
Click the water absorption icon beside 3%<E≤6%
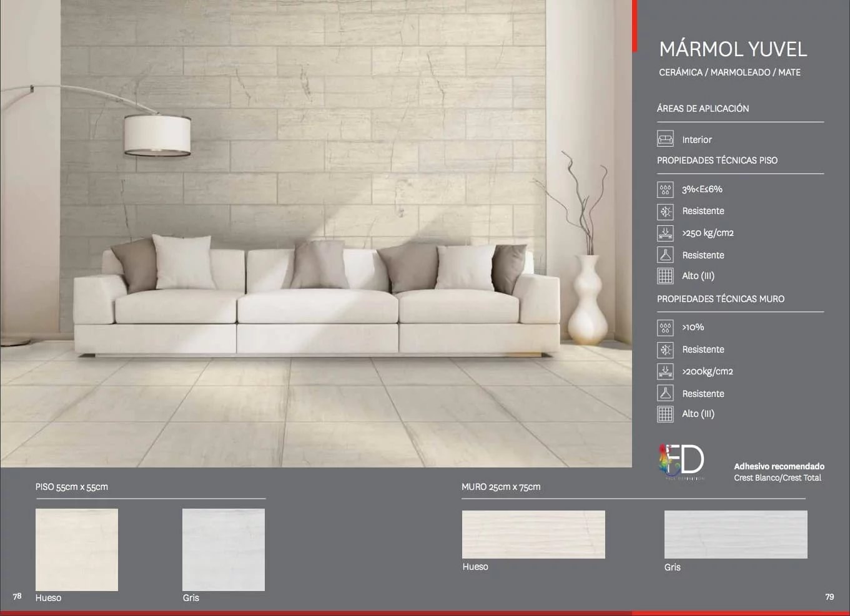click(665, 189)
